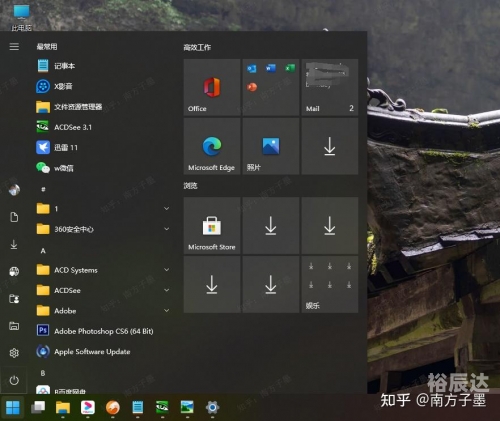This screenshot has width=500, height=421.
Task: Open the network globe icon in Start sidebar
Action: [14, 271]
